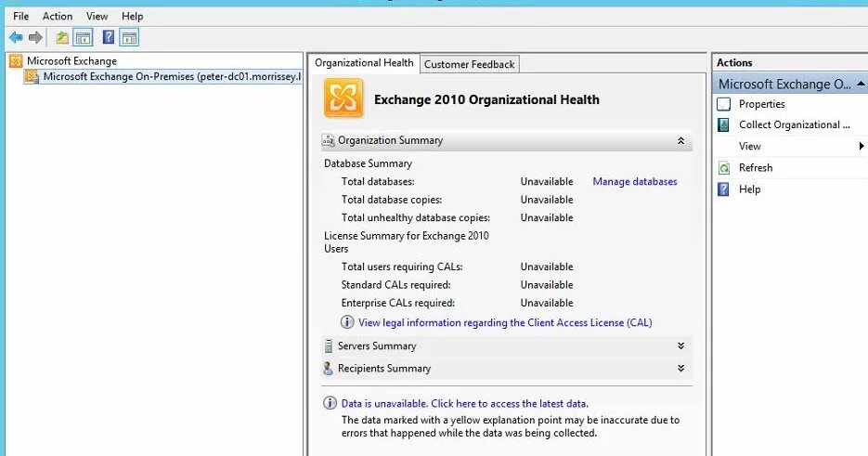
Task: Toggle the Show/Hide Action Pane icon
Action: [130, 38]
